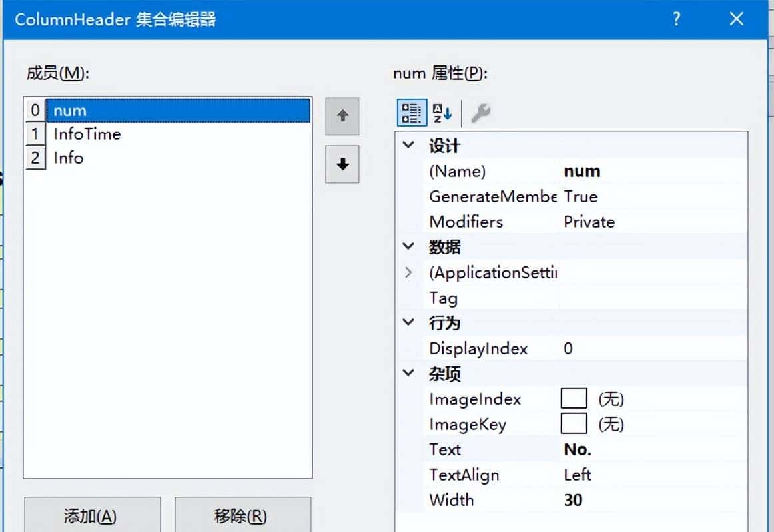Move num member up with arrow

342,115
